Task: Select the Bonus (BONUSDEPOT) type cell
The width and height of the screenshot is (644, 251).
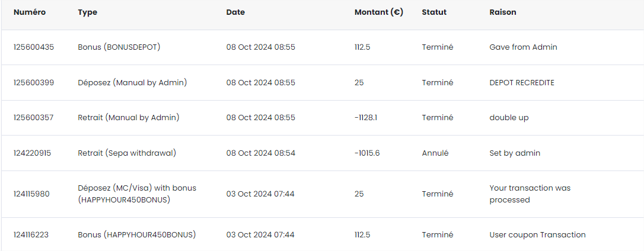Action: [x=119, y=47]
